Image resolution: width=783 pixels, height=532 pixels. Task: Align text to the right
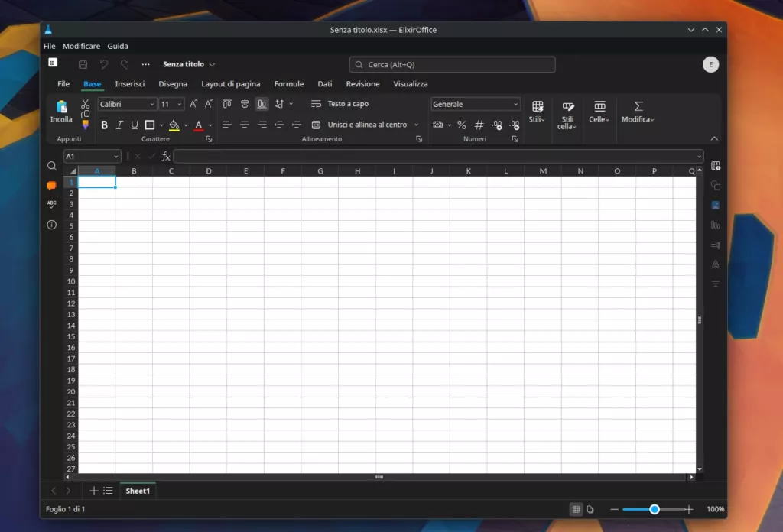point(262,125)
